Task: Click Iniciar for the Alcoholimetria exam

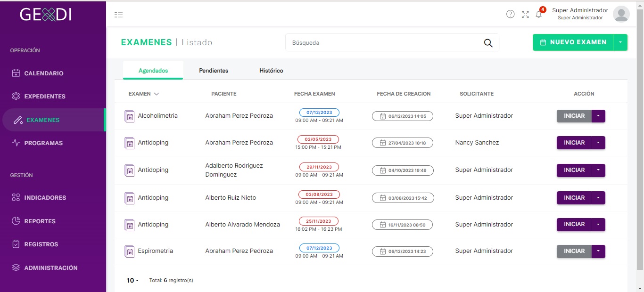Action: pos(574,116)
